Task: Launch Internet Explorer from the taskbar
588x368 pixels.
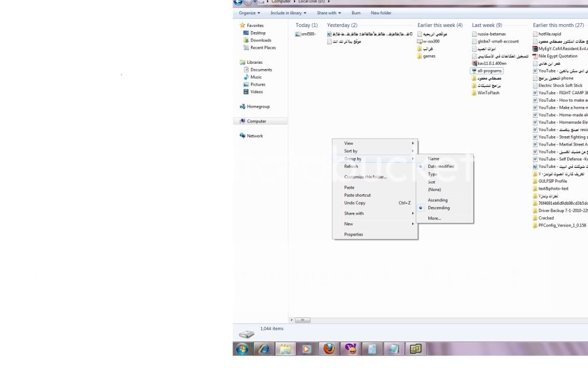Action: [x=264, y=349]
